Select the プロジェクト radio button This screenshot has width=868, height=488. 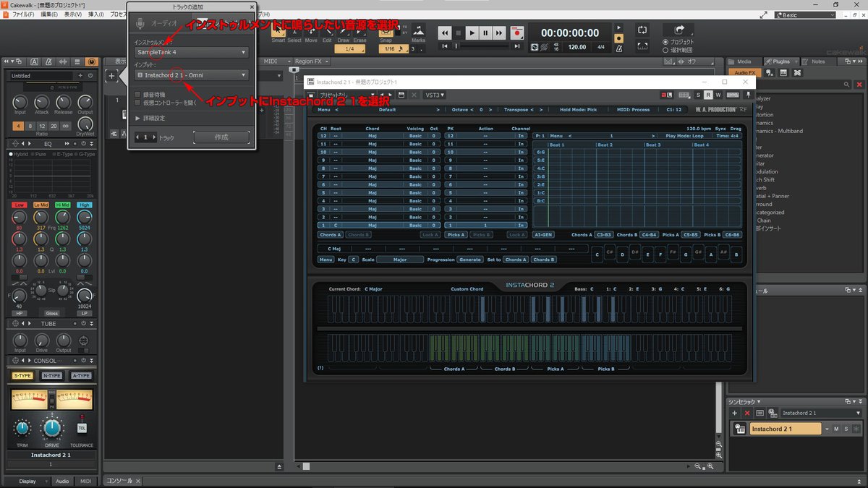click(x=665, y=42)
